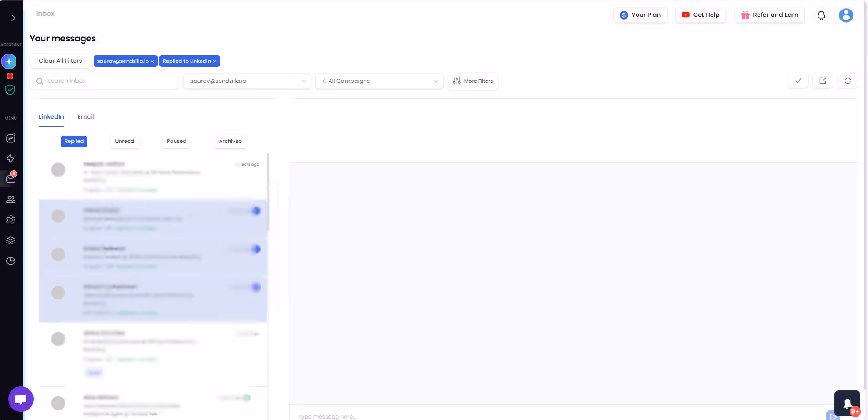Enable the Unread filter
The width and height of the screenshot is (868, 420).
125,141
